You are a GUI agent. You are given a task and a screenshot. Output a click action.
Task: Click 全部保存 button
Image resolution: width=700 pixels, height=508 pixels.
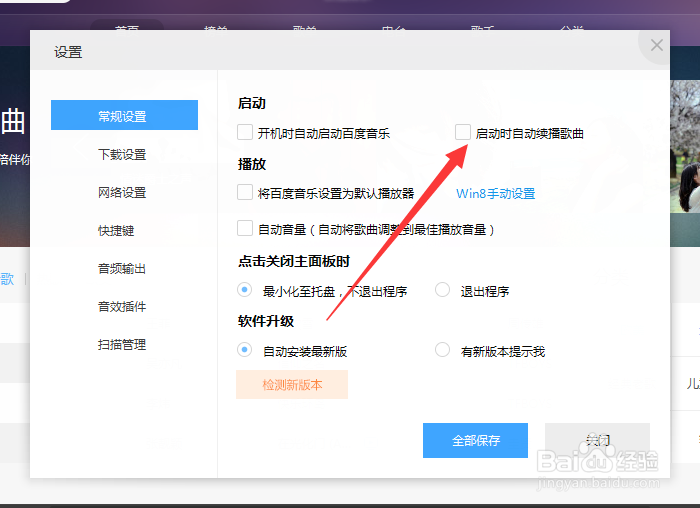point(475,441)
